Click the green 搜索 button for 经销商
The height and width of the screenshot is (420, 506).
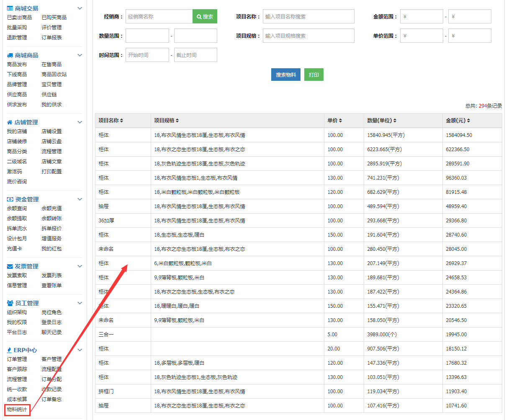pos(205,17)
